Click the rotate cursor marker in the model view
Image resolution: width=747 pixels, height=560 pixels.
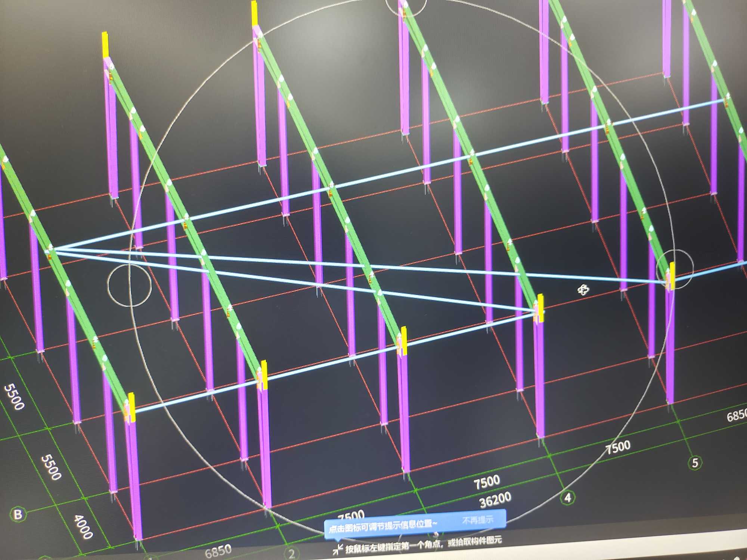pyautogui.click(x=583, y=289)
